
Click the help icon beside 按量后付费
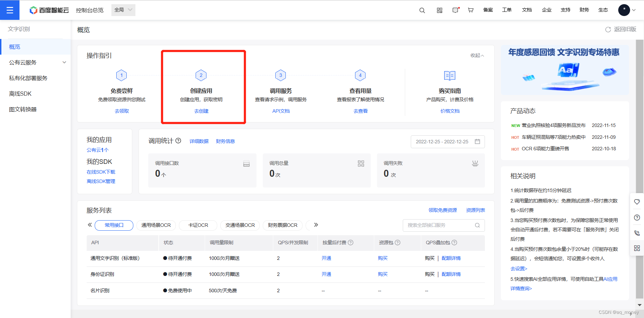(x=351, y=243)
